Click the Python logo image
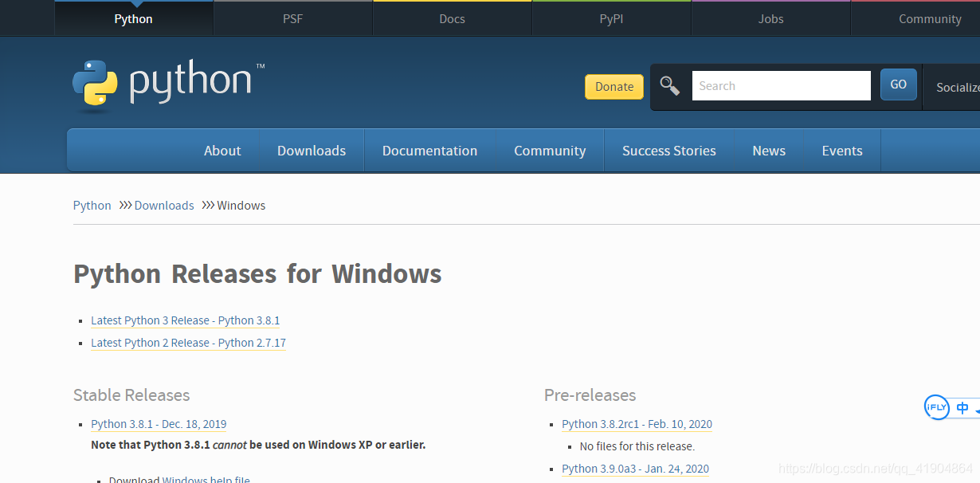Image resolution: width=980 pixels, height=483 pixels. pyautogui.click(x=168, y=84)
